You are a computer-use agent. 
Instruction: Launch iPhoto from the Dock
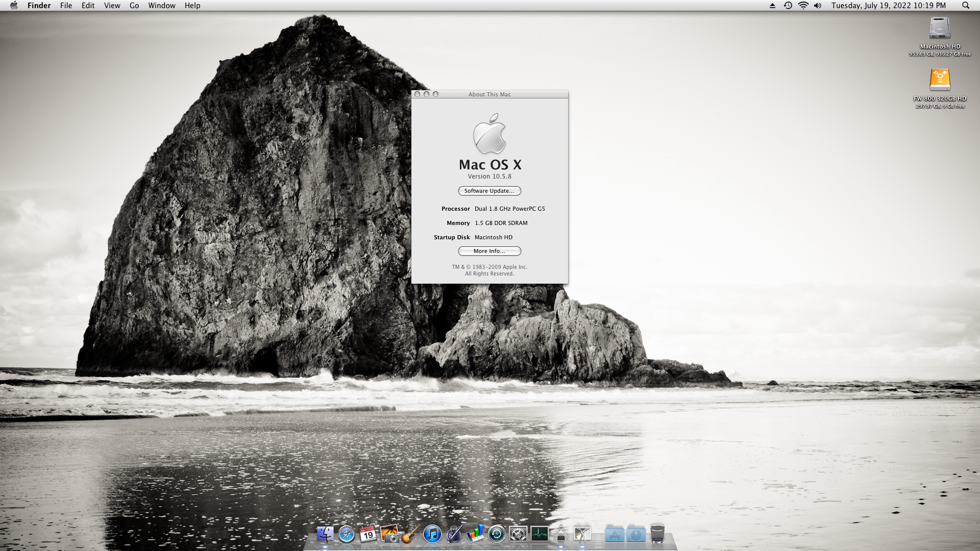pos(389,534)
